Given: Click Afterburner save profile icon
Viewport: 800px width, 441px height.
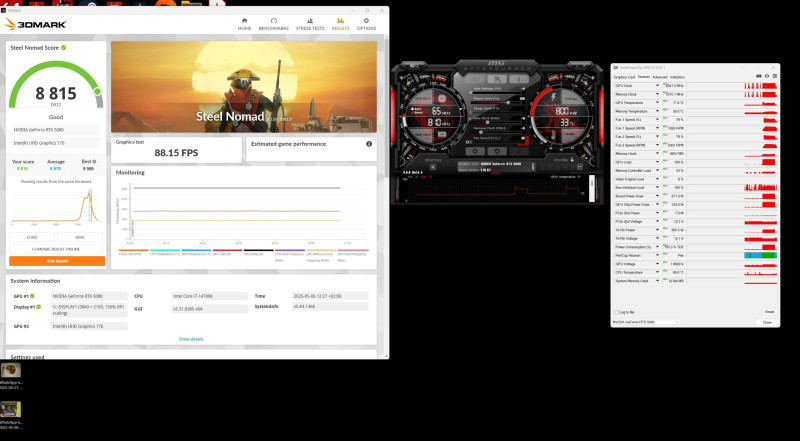Looking at the screenshot, I should coord(580,167).
